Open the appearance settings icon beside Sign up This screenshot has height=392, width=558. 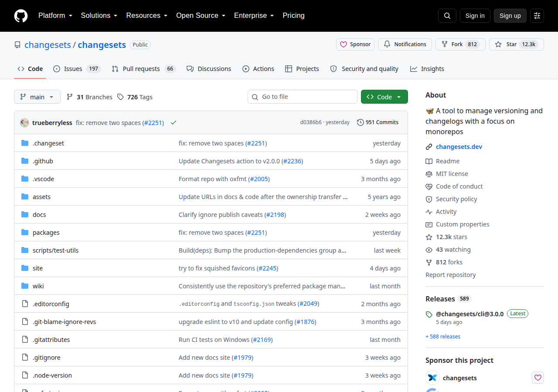pyautogui.click(x=537, y=16)
